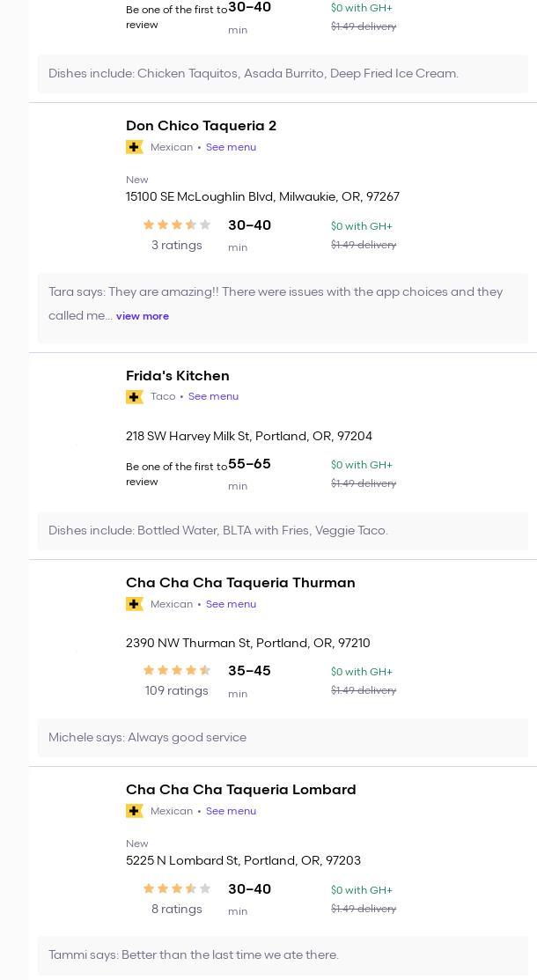This screenshot has height=980, width=537.
Task: Open Don Chico Taqueria 2 restaurant page
Action: pos(201,126)
